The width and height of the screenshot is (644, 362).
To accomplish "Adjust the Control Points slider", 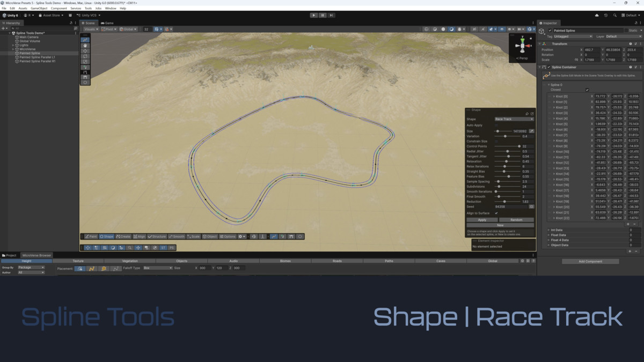I will tap(507, 146).
